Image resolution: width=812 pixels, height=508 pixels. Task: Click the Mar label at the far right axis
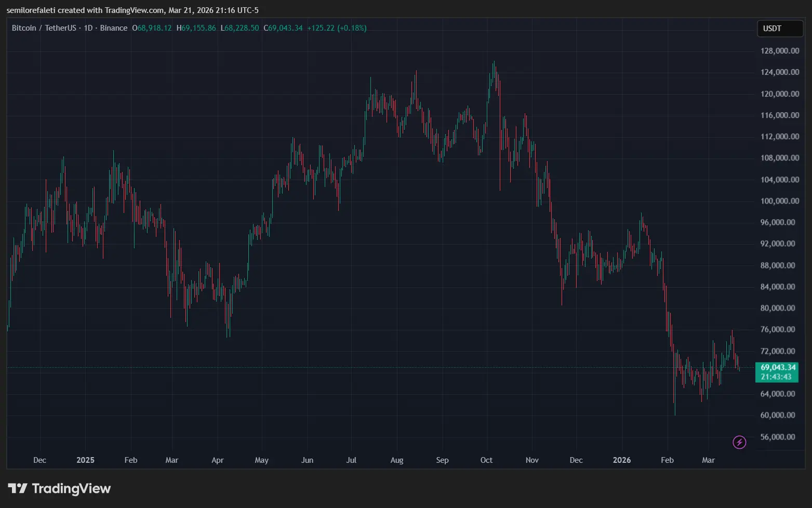[708, 460]
